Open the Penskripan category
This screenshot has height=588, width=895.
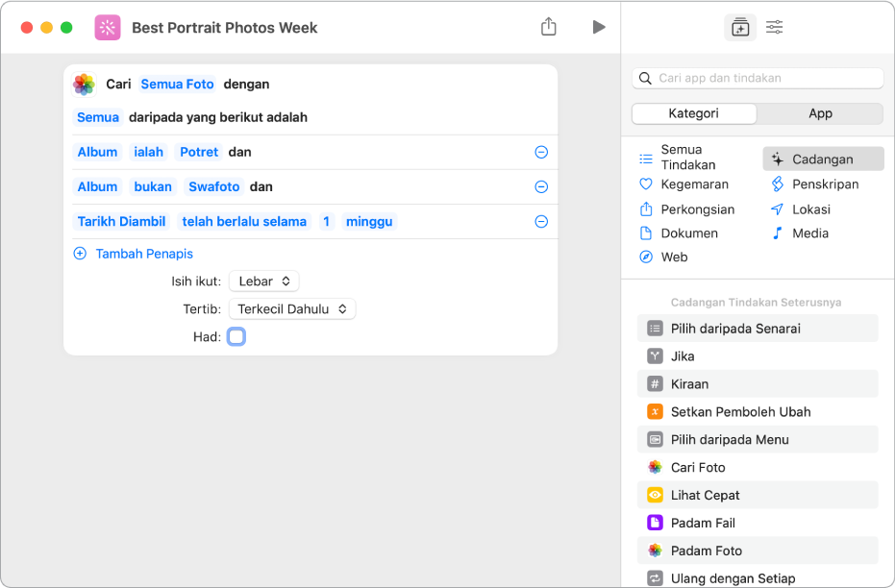825,184
